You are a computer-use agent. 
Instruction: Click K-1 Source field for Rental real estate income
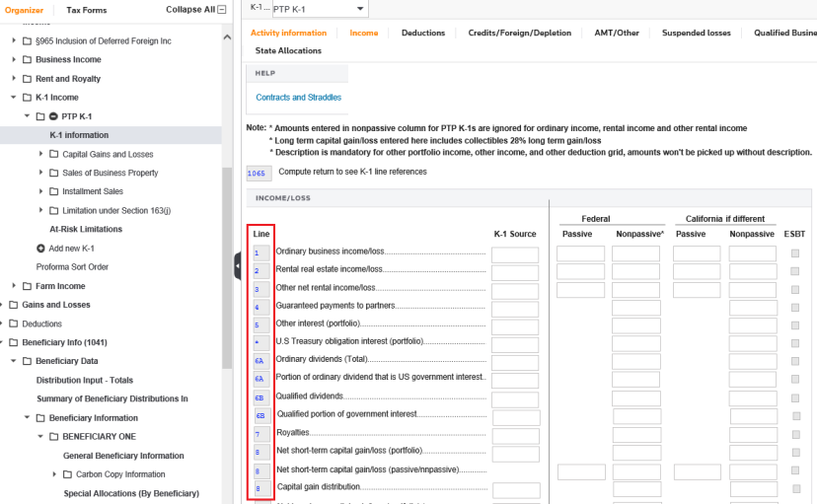point(515,272)
